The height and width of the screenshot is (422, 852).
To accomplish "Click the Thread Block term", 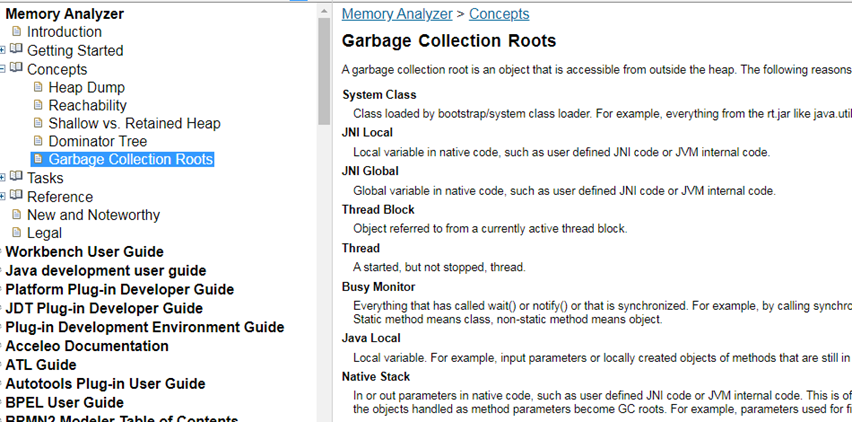I will click(x=378, y=210).
